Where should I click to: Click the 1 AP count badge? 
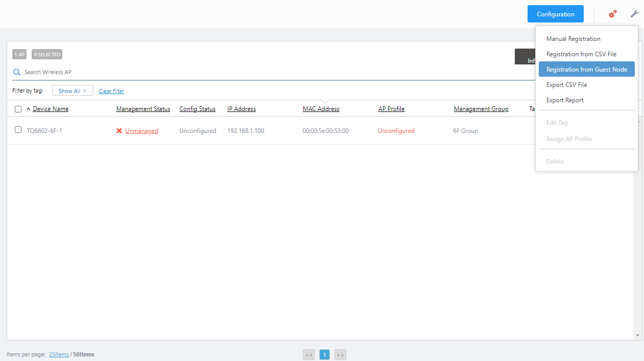[19, 54]
